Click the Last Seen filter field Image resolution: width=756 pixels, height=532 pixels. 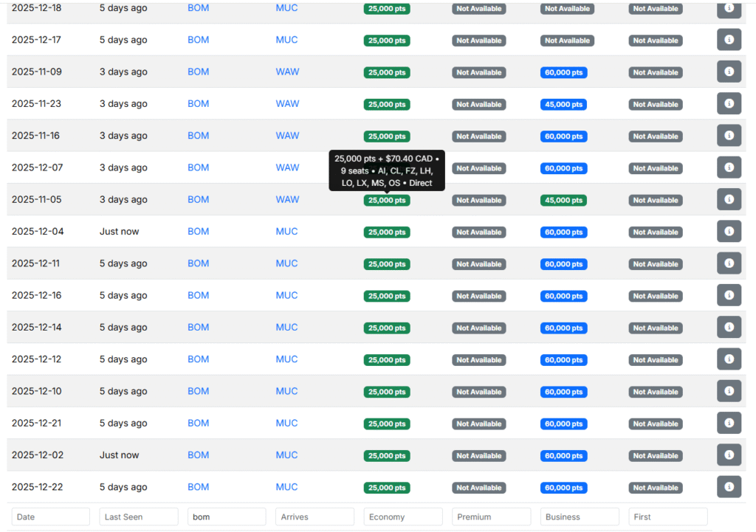(x=138, y=517)
